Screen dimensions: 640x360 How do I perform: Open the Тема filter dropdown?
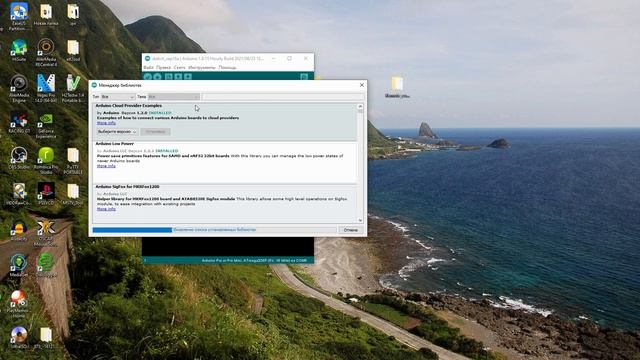pos(174,97)
